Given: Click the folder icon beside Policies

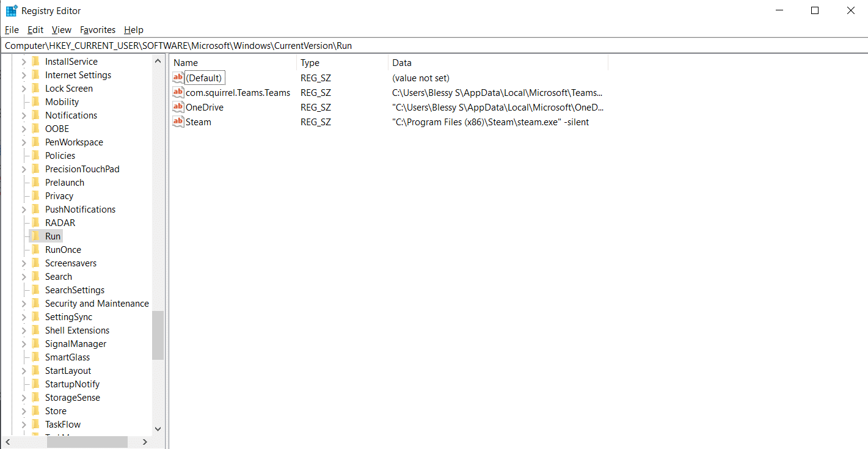Looking at the screenshot, I should (35, 156).
